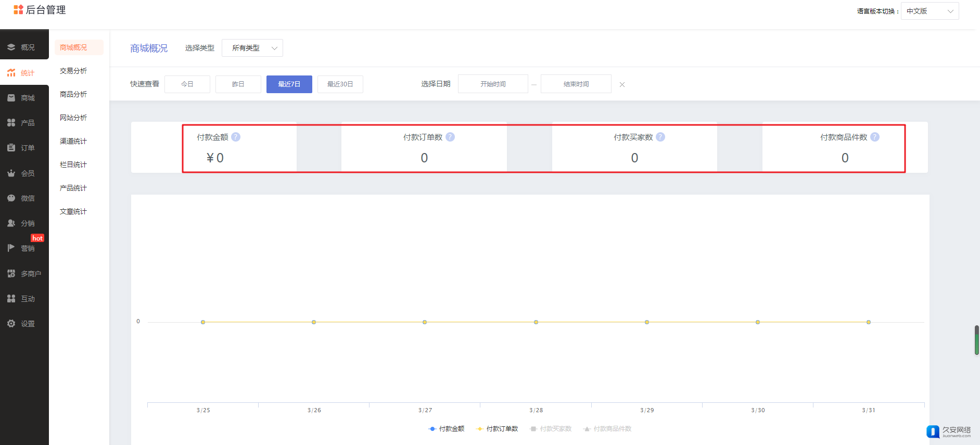
Task: Expand the 所有类型 type dropdown
Action: pos(252,48)
